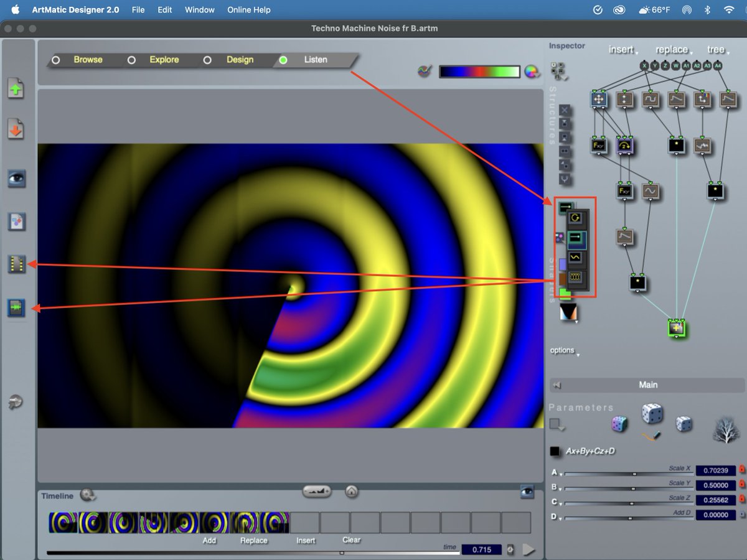
Task: Open the tree dropdown in Inspector
Action: 718,50
